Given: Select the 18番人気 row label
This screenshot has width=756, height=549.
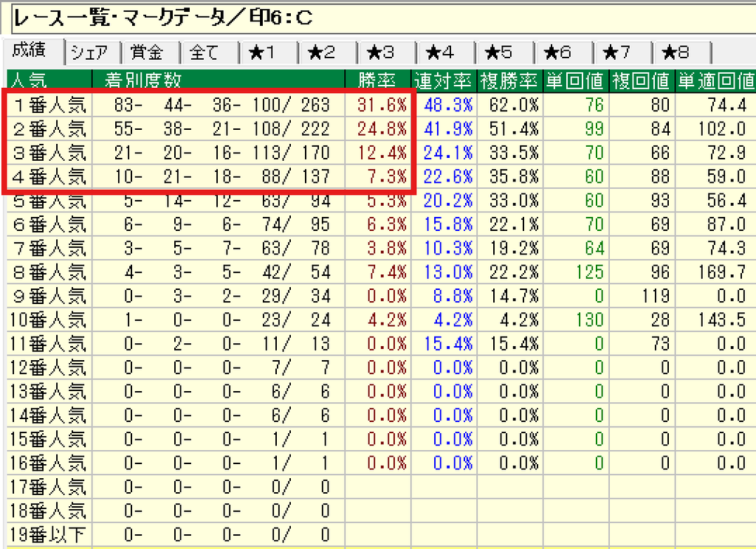Looking at the screenshot, I should pos(49,511).
